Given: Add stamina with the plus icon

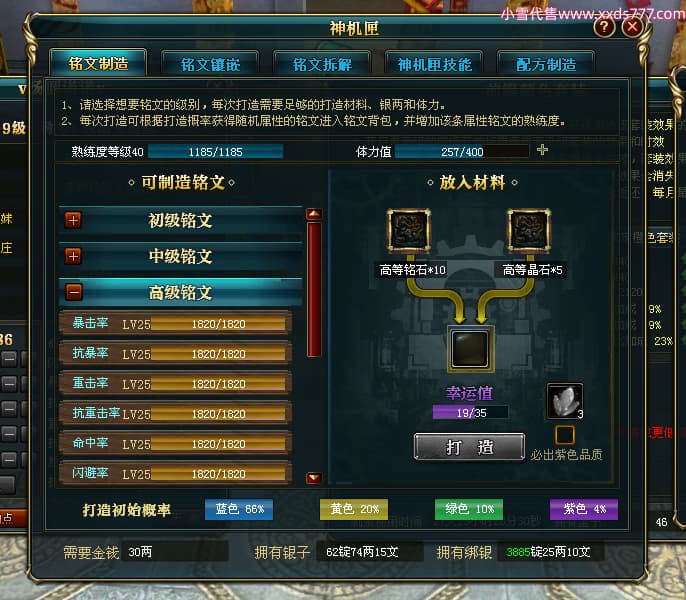Looking at the screenshot, I should click(x=542, y=150).
